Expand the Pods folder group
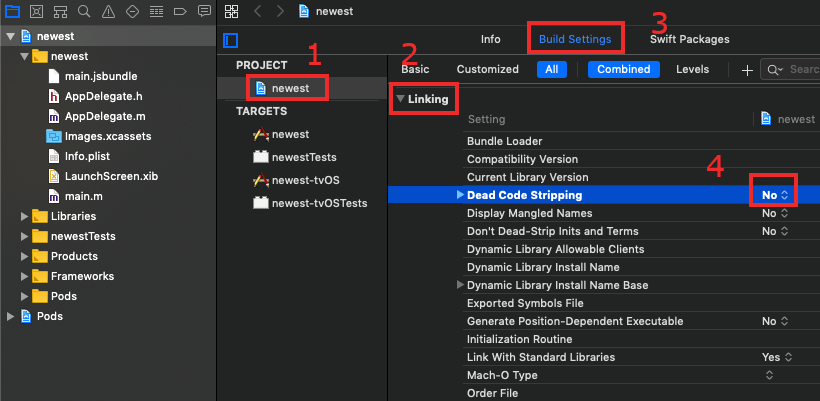Viewport: 820px width, 401px height. [x=24, y=296]
